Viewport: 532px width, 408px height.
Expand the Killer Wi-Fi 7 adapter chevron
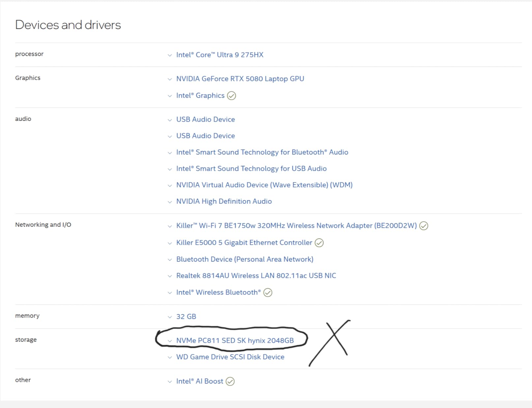(x=170, y=226)
